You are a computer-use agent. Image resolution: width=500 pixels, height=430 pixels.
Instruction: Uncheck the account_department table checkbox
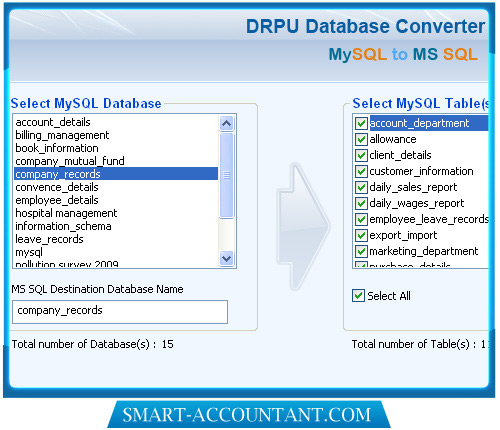(x=361, y=123)
